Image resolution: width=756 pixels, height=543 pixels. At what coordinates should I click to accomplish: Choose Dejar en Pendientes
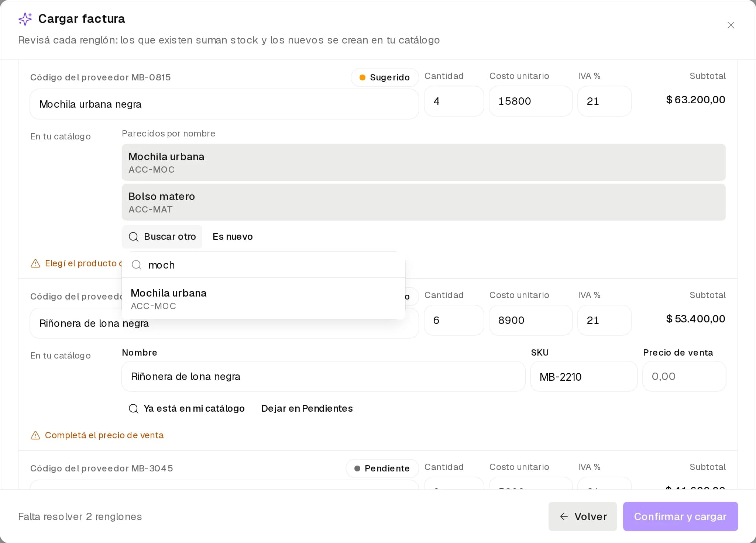pos(307,409)
